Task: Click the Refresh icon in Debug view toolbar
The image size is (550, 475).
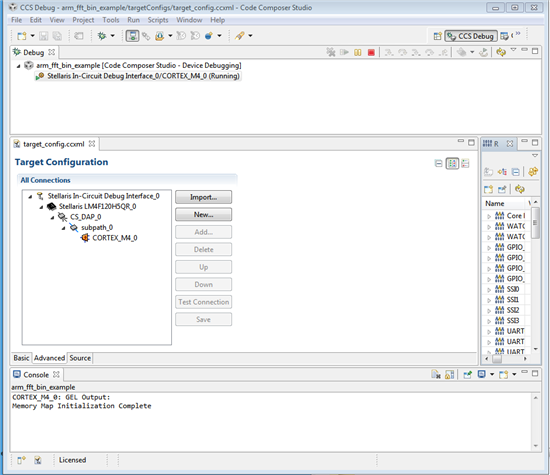Action: (x=501, y=52)
